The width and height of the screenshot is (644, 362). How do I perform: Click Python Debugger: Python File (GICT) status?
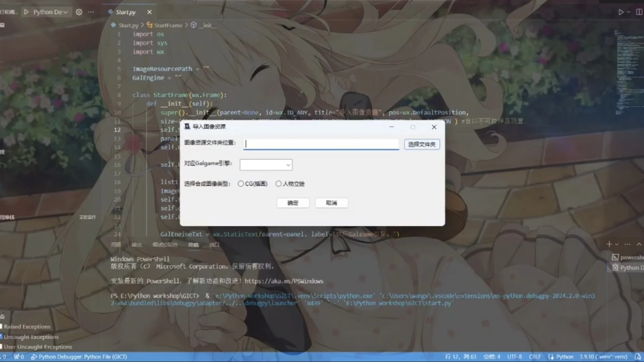point(79,357)
